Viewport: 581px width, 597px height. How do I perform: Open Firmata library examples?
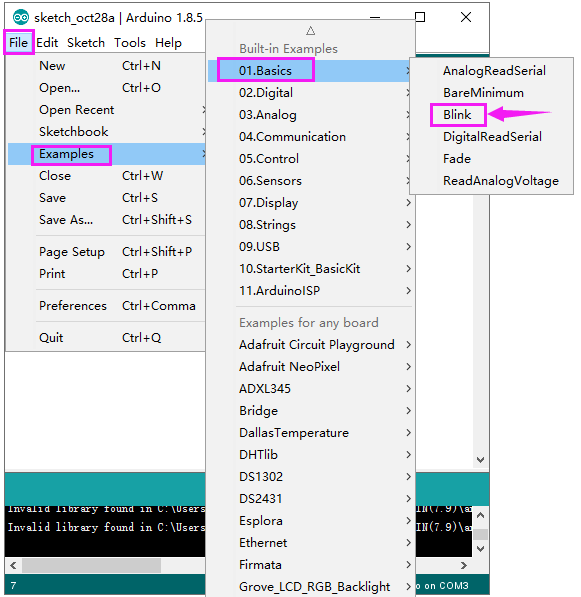(x=310, y=565)
